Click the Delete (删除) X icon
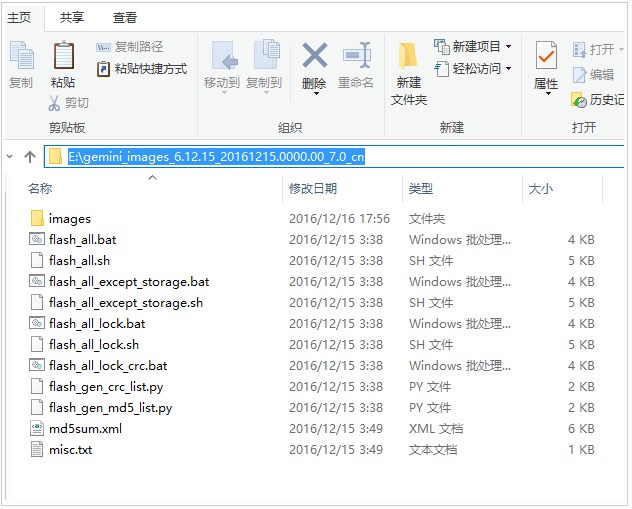This screenshot has width=632, height=509. 315,56
